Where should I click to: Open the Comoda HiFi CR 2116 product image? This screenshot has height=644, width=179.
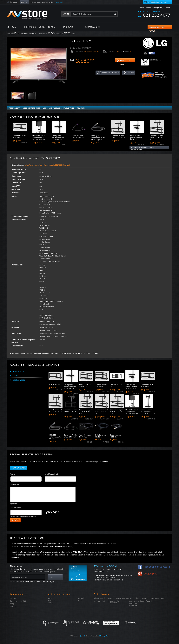tap(117, 376)
